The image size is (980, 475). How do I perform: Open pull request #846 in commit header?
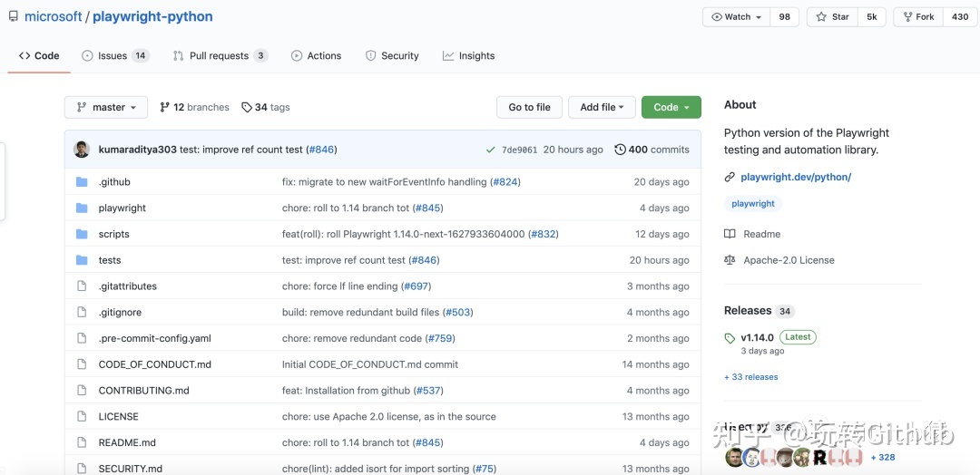321,150
